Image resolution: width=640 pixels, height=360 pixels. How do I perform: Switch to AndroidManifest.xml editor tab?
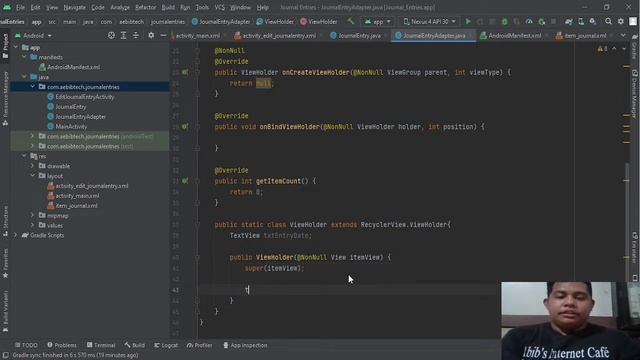click(514, 36)
